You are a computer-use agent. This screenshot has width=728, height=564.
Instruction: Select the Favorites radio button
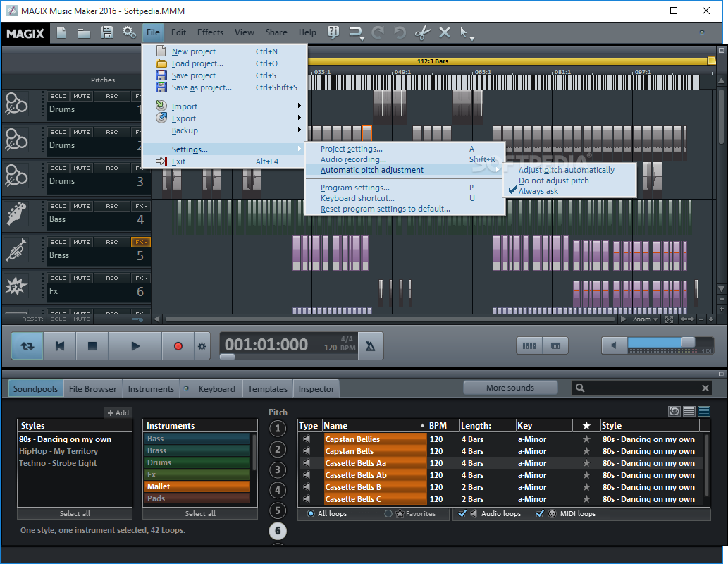[388, 514]
